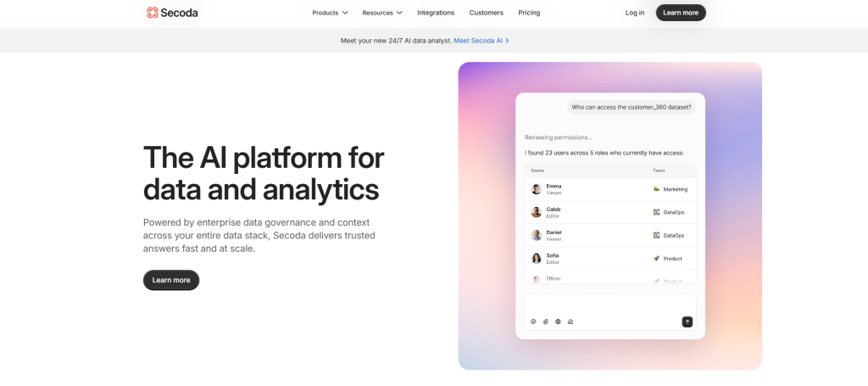Click the Log in link

point(635,13)
